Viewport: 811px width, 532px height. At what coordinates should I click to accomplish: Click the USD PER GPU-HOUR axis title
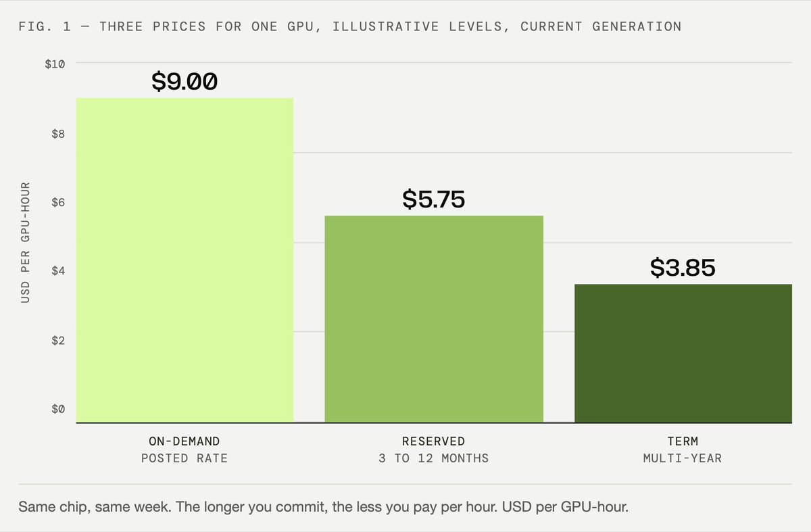pyautogui.click(x=26, y=243)
